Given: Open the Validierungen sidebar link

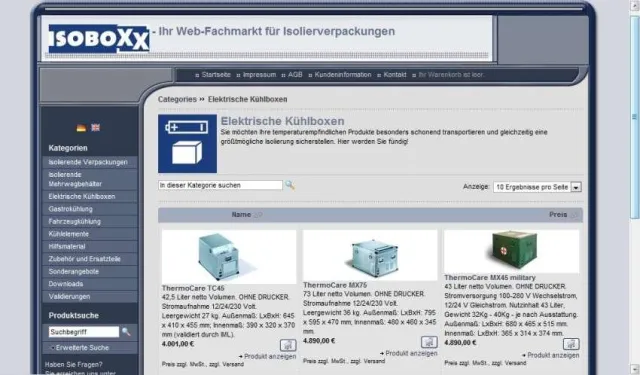Looking at the screenshot, I should [x=90, y=297].
